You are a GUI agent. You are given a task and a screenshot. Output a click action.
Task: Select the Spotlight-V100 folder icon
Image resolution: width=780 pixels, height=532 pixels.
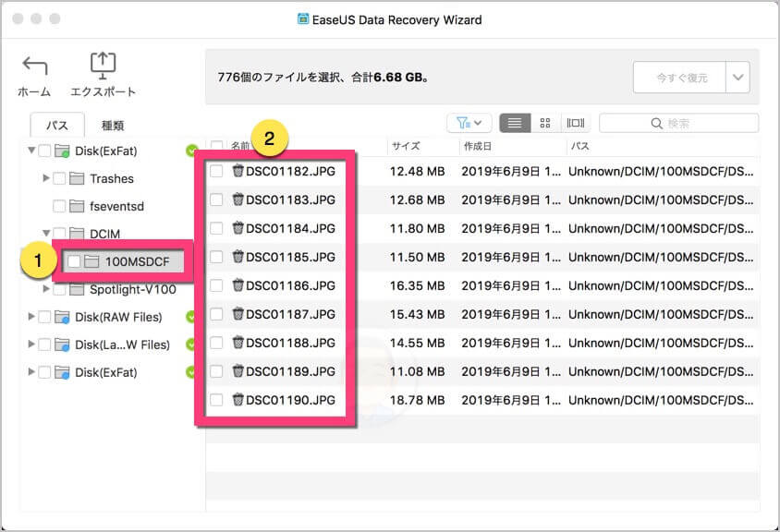[77, 289]
